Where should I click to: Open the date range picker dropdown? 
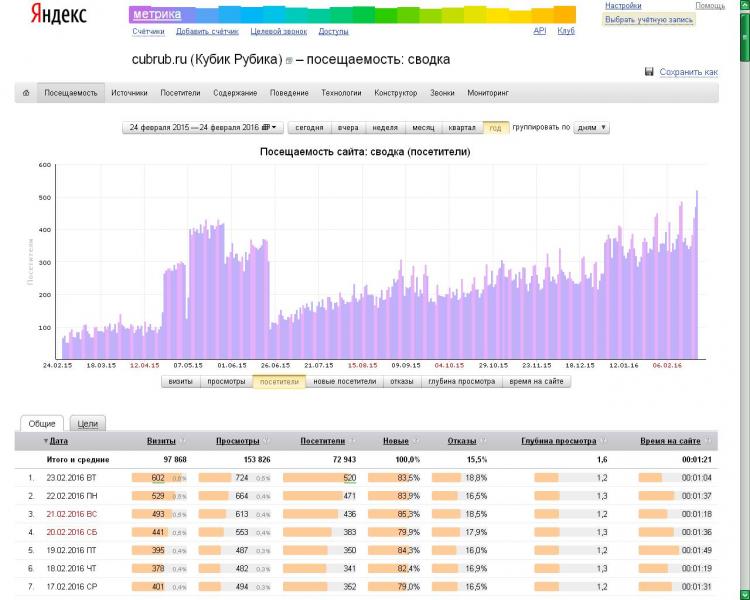point(203,128)
